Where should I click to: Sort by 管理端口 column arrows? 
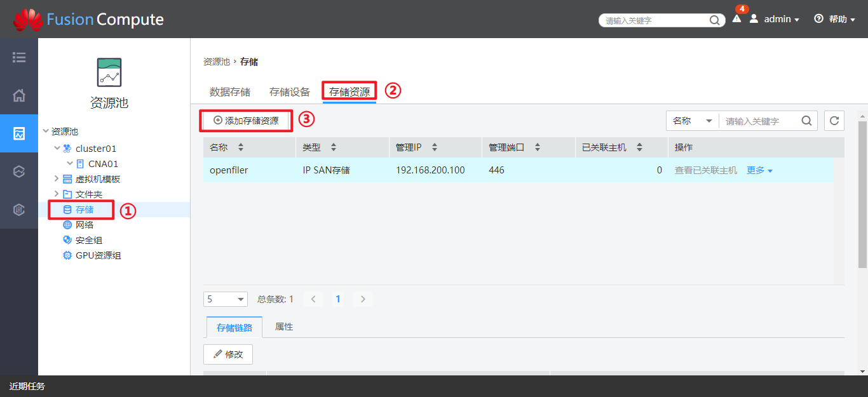pos(538,147)
